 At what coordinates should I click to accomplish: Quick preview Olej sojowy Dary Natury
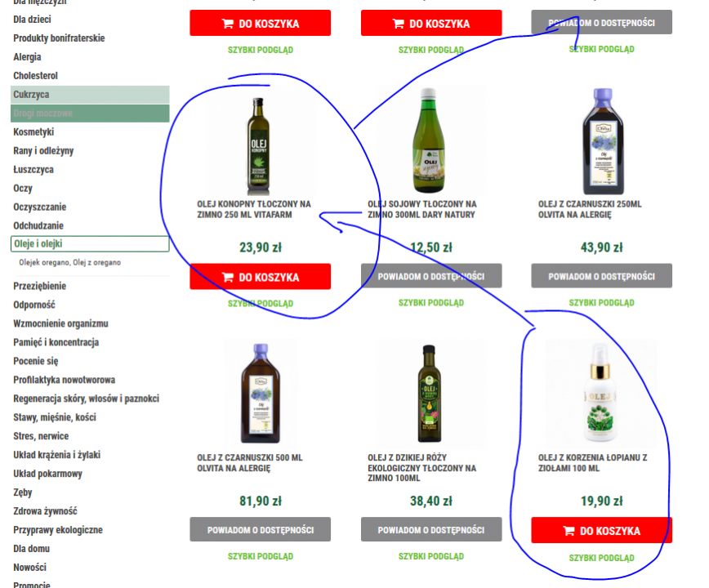tap(431, 302)
